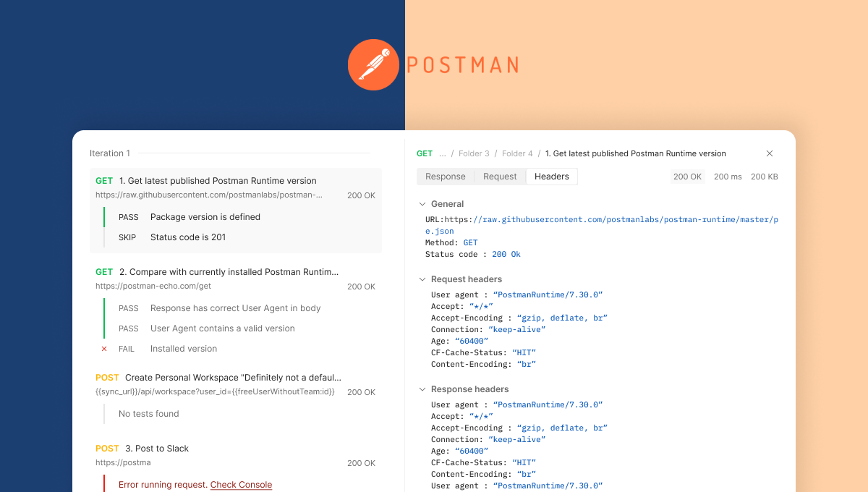Click the POSTMAN wordmark text
This screenshot has height=492, width=868.
[x=463, y=65]
